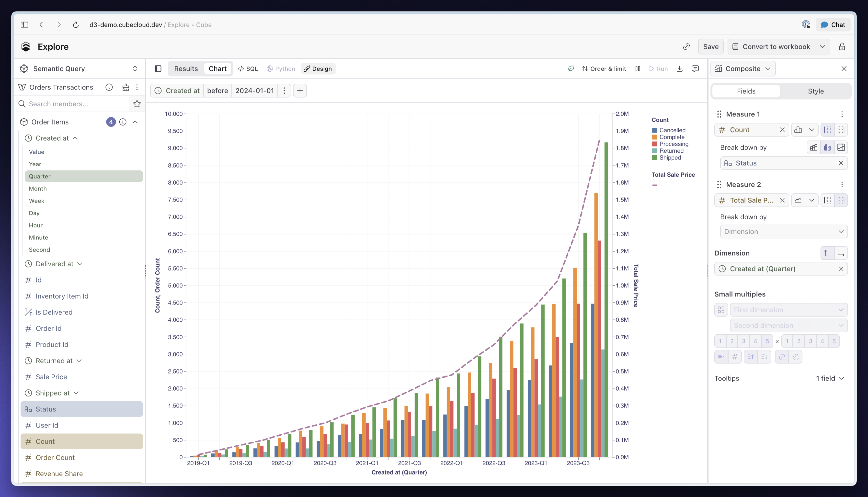The height and width of the screenshot is (497, 868).
Task: Click Convert to workbook button
Action: pyautogui.click(x=772, y=47)
